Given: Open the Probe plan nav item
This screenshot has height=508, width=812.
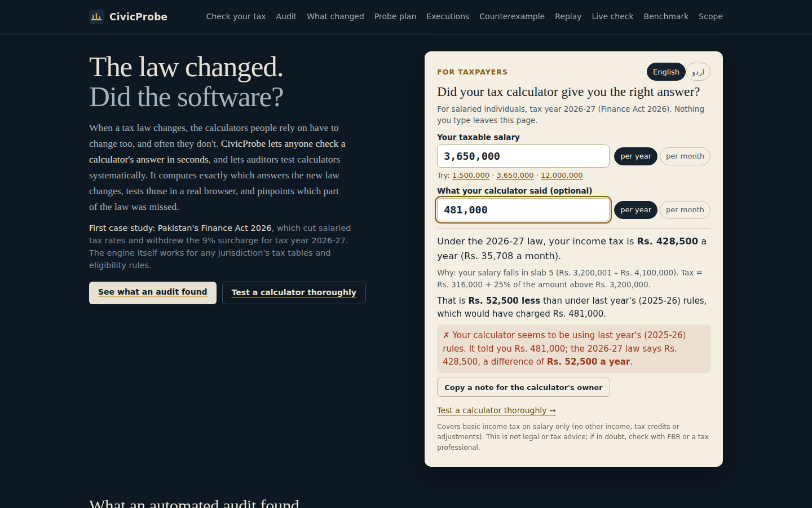Looking at the screenshot, I should [x=395, y=16].
